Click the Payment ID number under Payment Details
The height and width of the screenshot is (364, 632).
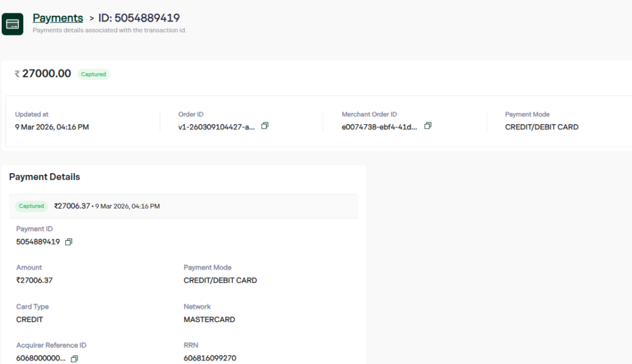point(38,241)
